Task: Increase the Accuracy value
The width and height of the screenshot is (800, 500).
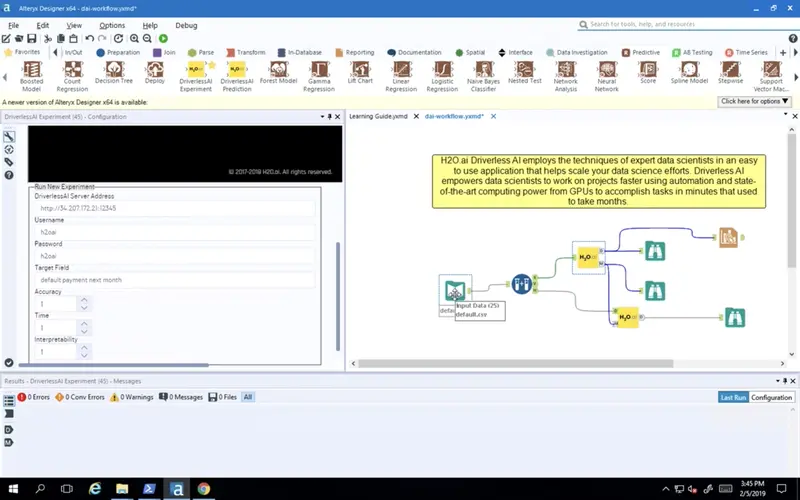Action: pyautogui.click(x=84, y=300)
